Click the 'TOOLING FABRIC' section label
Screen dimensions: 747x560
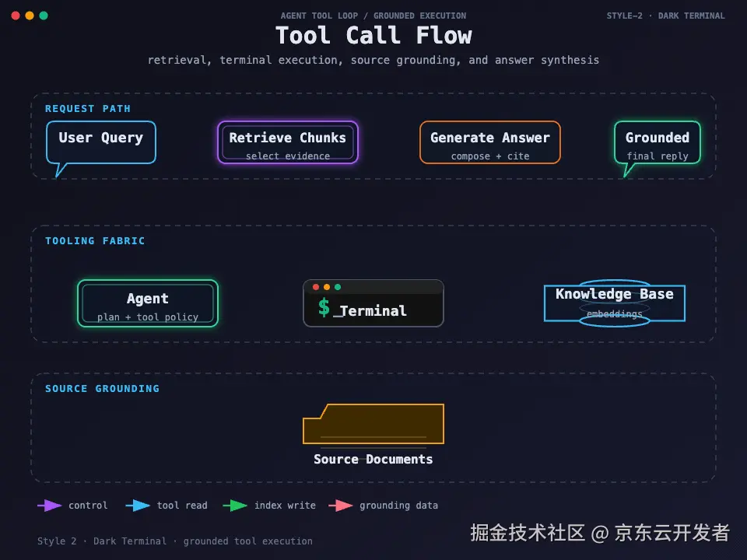(x=95, y=241)
